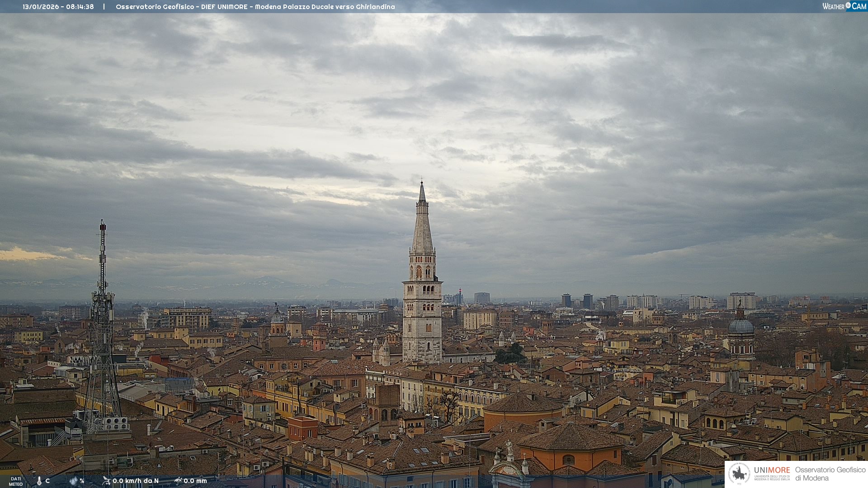Click the DATI METEO label
The height and width of the screenshot is (488, 868).
[x=16, y=481]
